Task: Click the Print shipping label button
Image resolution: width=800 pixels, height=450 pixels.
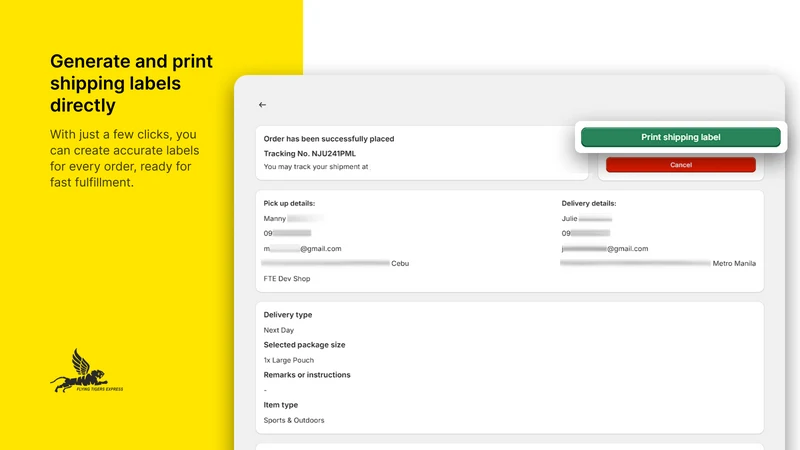Action: pos(681,137)
